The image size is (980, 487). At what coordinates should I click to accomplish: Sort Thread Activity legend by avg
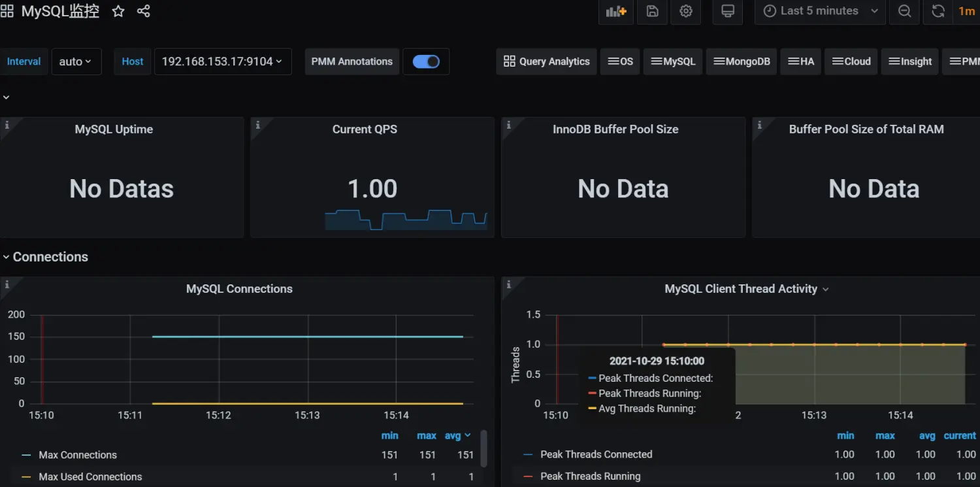(x=927, y=435)
